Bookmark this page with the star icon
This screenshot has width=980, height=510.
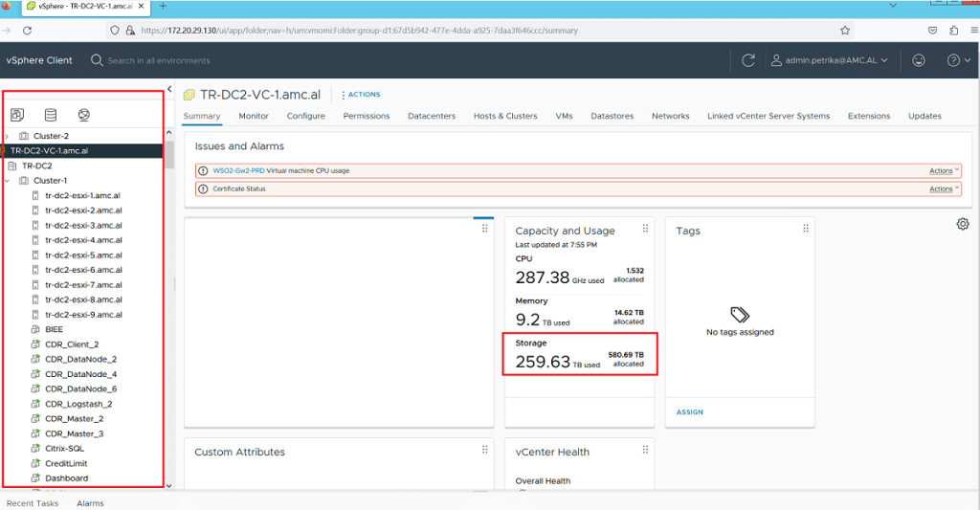click(845, 30)
